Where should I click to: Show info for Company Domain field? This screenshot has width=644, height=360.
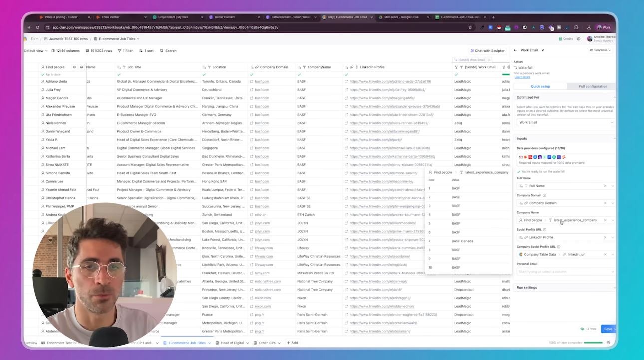[544, 195]
